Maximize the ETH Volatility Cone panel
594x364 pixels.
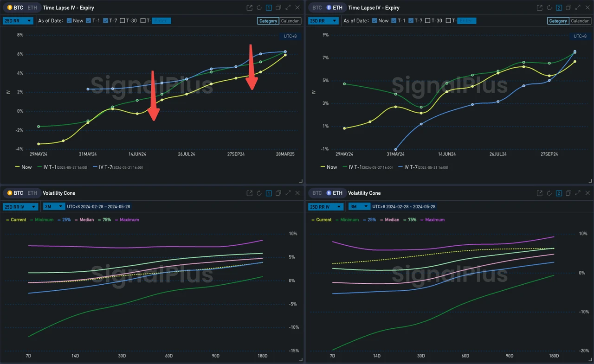click(x=578, y=193)
